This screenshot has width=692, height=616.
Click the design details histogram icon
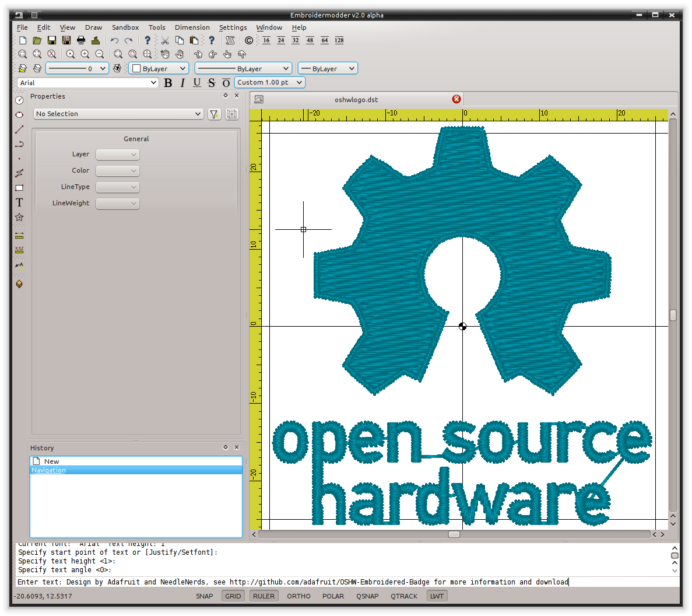click(x=96, y=40)
